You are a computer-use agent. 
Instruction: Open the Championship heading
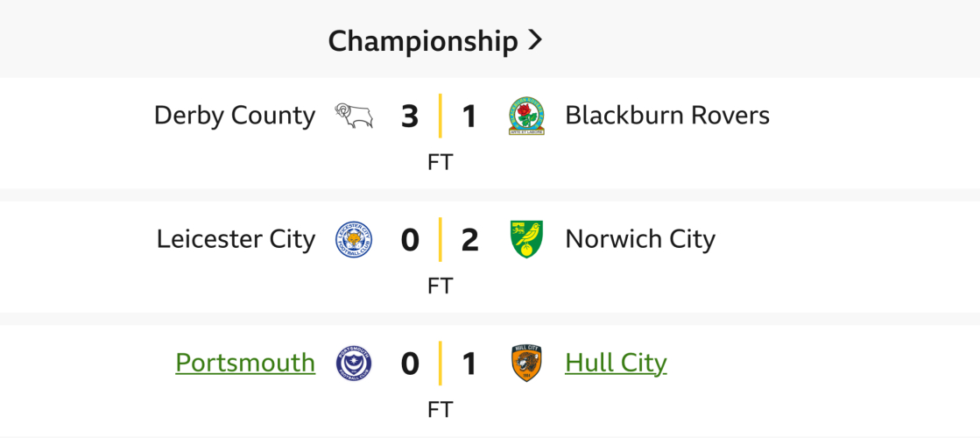[422, 40]
